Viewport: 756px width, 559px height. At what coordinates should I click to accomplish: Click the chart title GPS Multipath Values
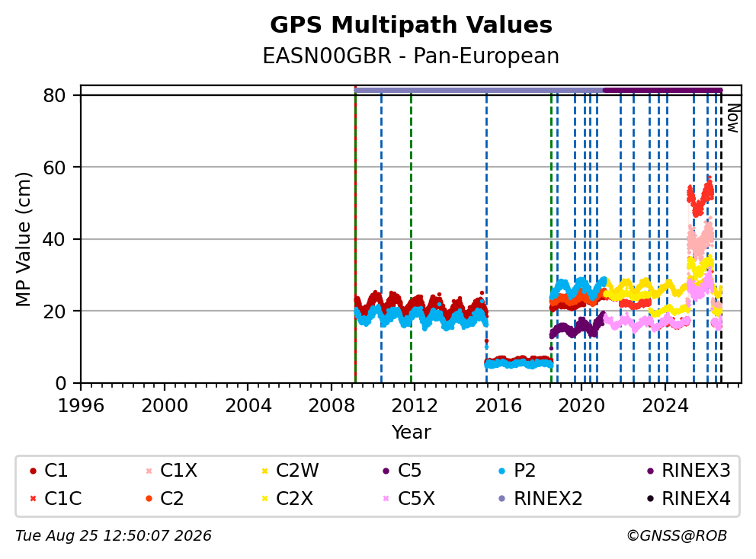click(411, 24)
